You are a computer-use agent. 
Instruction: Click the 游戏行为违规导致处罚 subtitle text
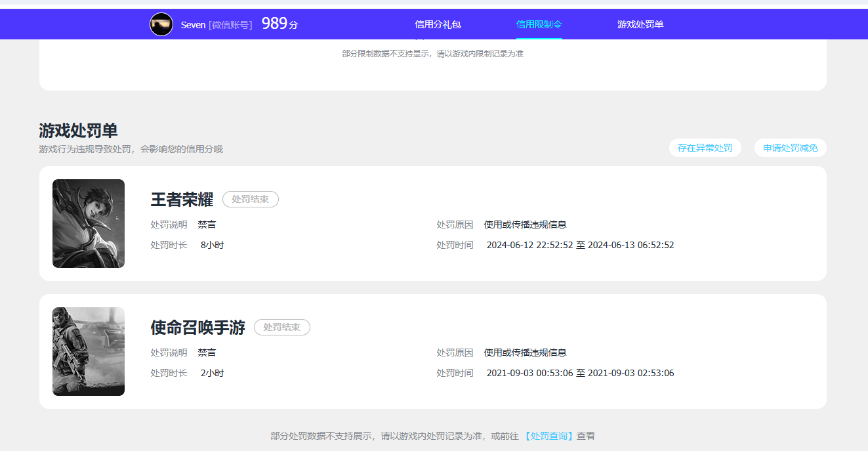[x=131, y=150]
